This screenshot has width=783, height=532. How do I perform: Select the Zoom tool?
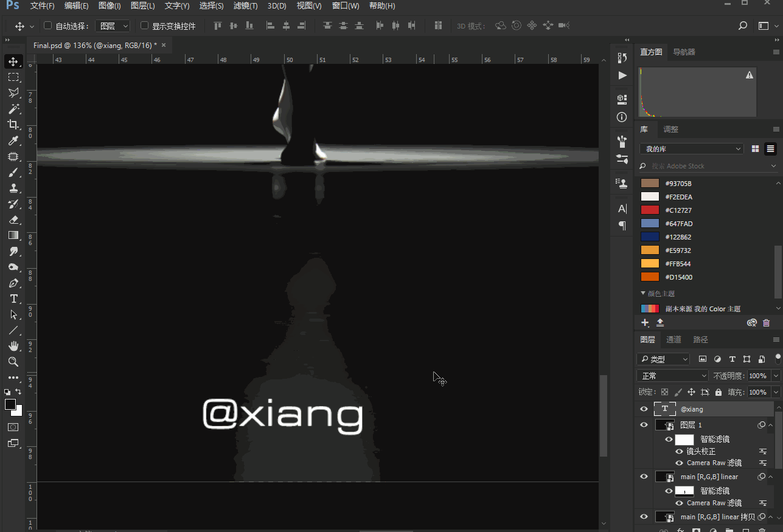tap(13, 362)
